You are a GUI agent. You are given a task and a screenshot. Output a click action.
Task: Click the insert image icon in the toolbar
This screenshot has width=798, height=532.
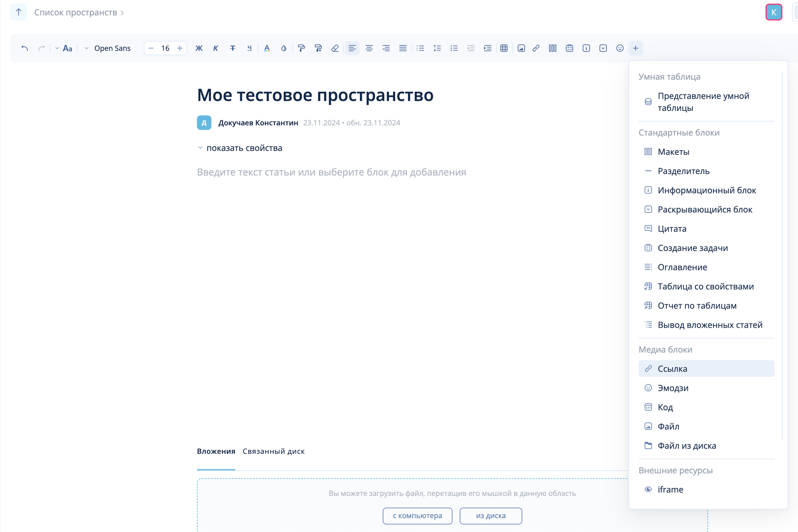point(521,48)
